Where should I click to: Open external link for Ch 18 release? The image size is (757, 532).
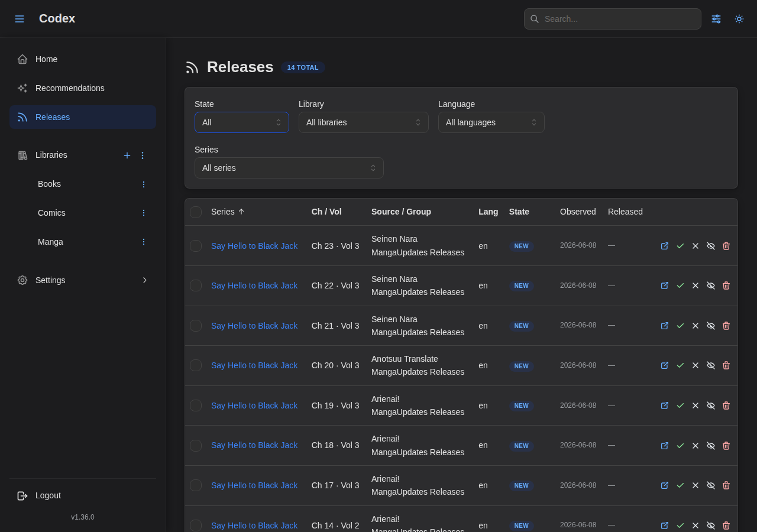point(665,446)
